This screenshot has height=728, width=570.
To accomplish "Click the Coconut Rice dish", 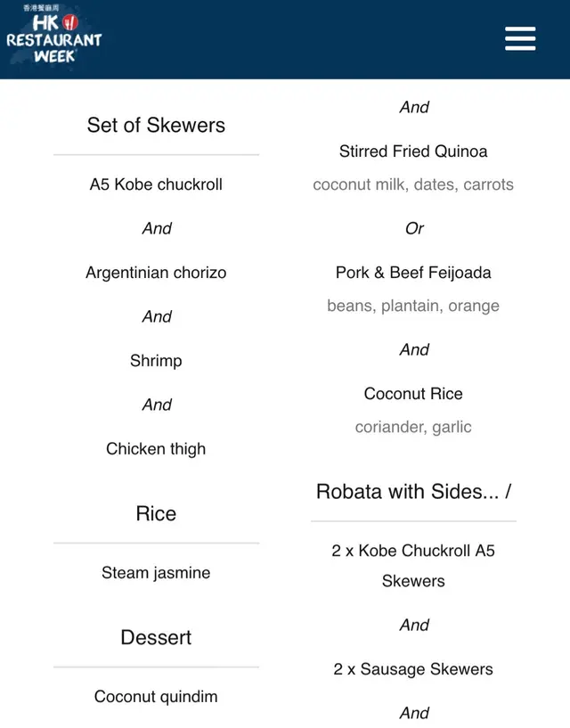I will 413,394.
